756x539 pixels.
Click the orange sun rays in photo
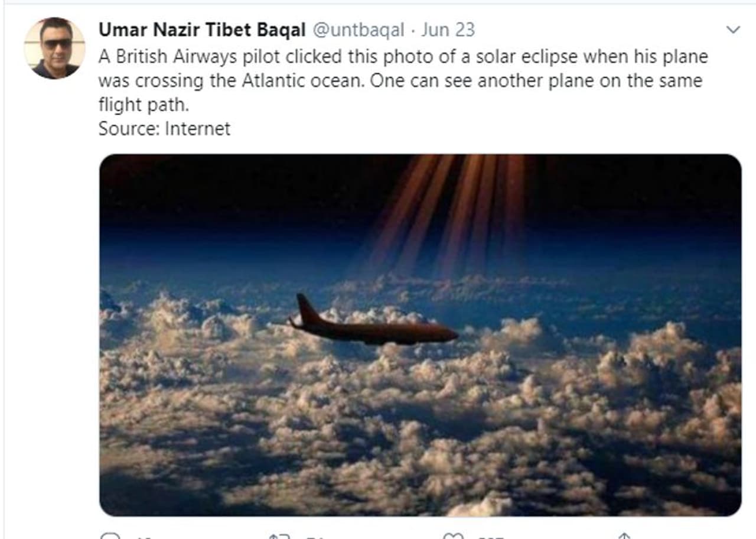pyautogui.click(x=449, y=207)
